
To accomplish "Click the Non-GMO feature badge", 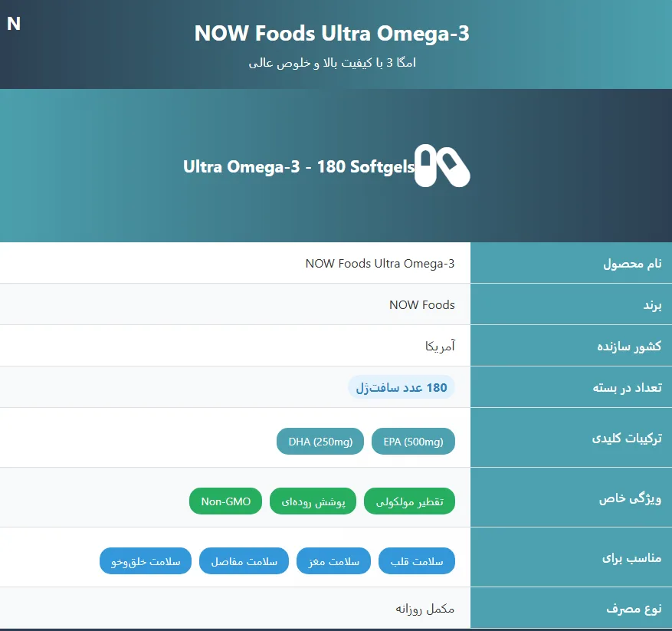I will [225, 501].
